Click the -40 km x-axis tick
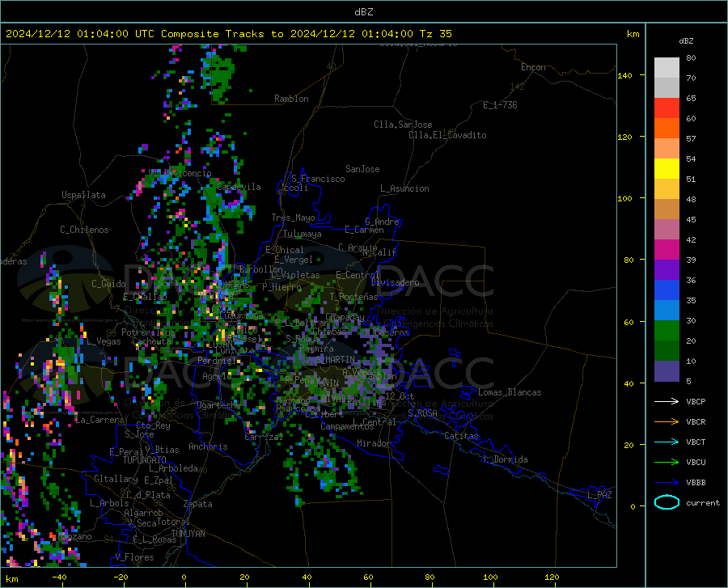Viewport: 728px width, 588px height. pyautogui.click(x=59, y=577)
